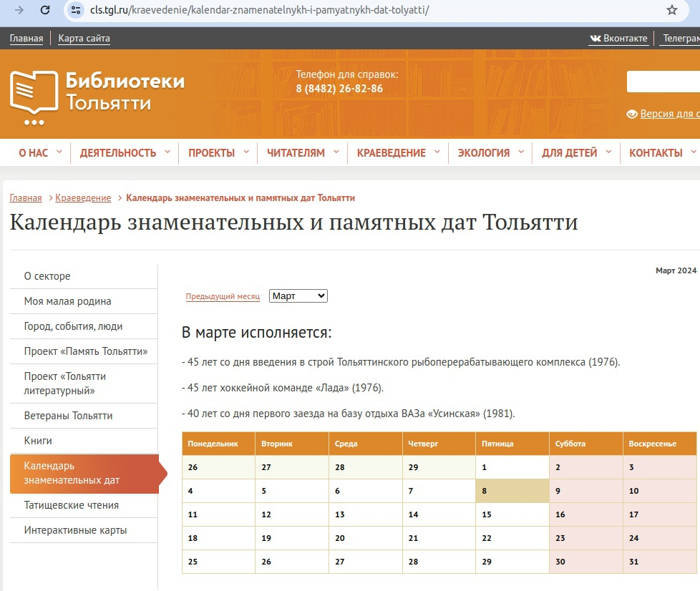Click the Библиотеки Тольятти book logo
The width and height of the screenshot is (700, 591).
[x=34, y=98]
